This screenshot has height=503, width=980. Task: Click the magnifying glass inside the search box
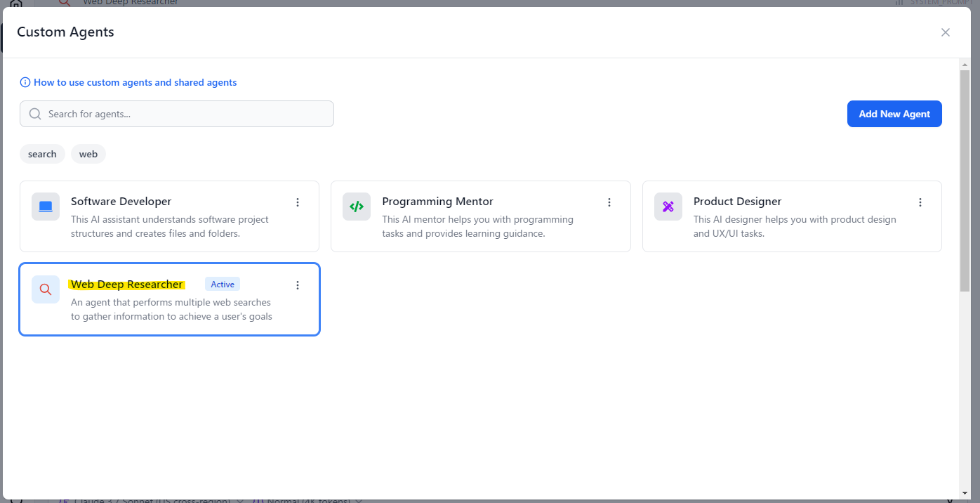(35, 114)
